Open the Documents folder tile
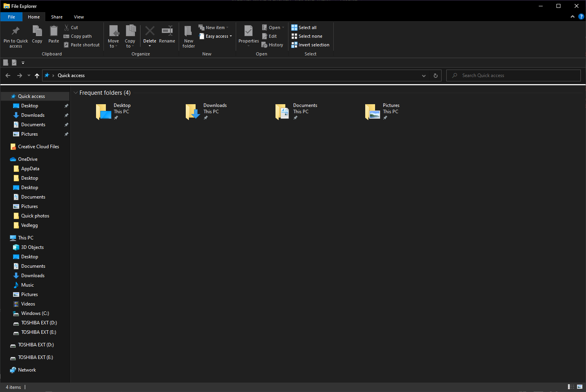The width and height of the screenshot is (586, 392). 297,111
